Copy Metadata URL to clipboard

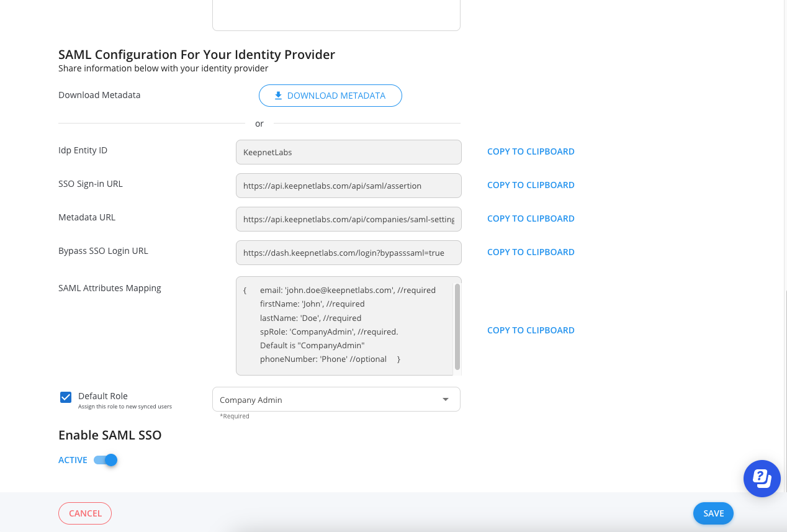[531, 219]
